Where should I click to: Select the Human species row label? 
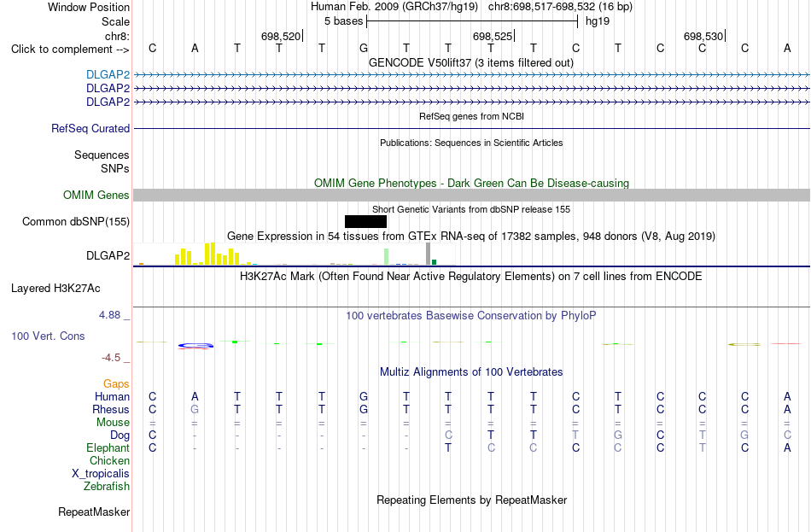112,396
